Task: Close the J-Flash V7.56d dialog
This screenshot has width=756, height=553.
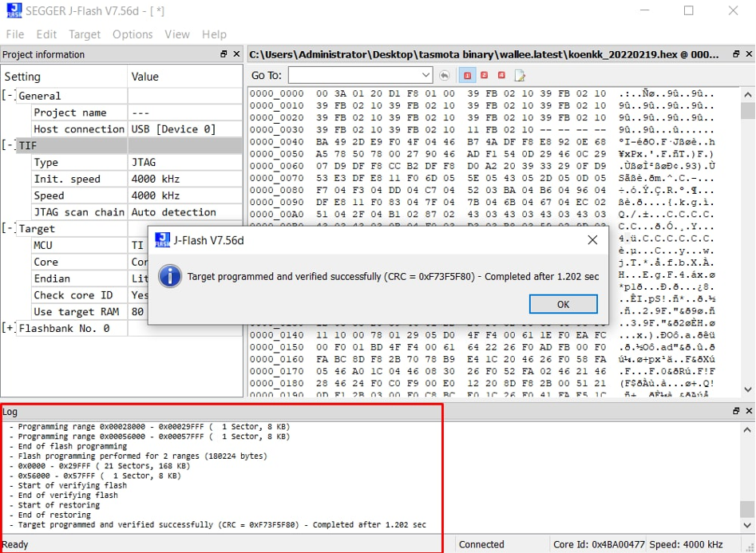Action: click(592, 240)
